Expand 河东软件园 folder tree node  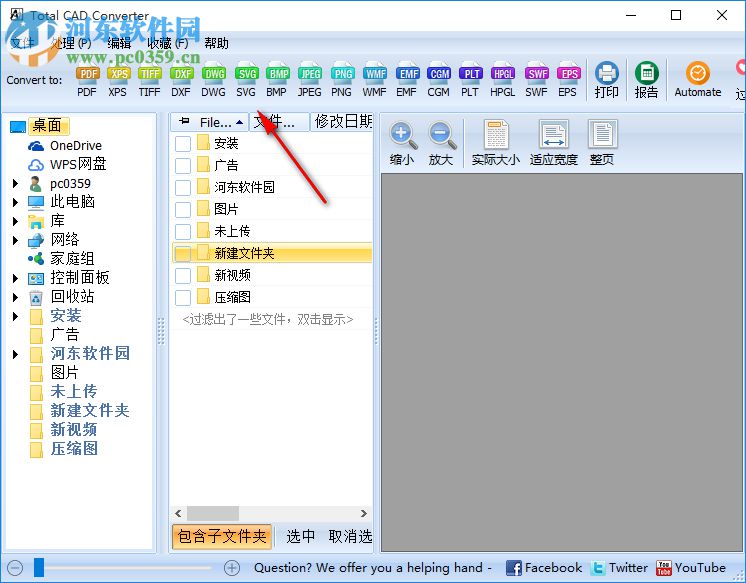click(x=15, y=354)
